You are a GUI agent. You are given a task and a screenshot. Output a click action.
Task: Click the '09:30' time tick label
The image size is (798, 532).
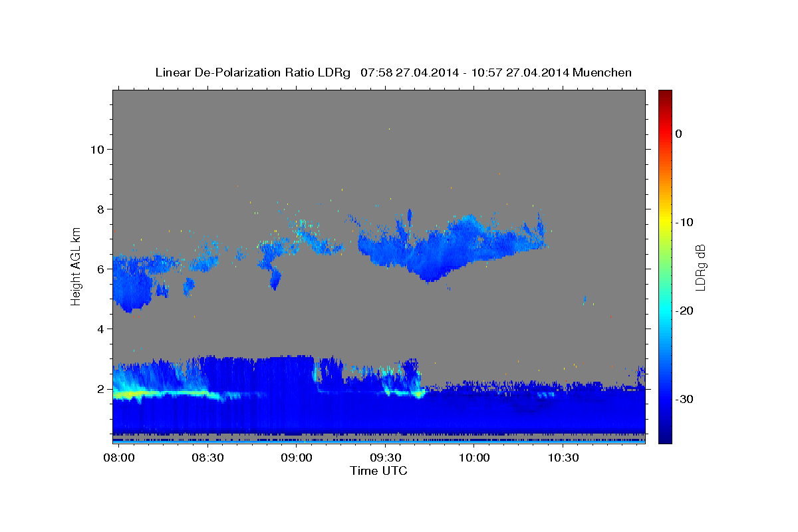[x=386, y=458]
